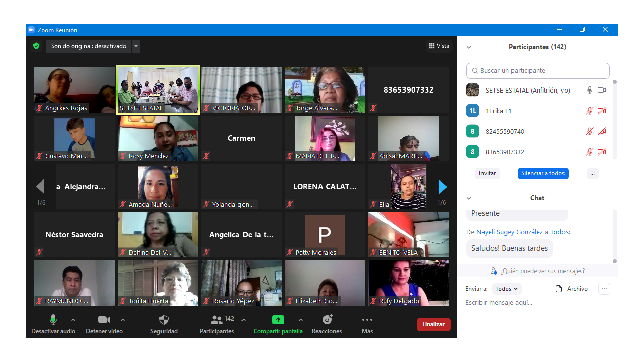Open chat more options three-dot button
The image size is (644, 362).
point(604,289)
